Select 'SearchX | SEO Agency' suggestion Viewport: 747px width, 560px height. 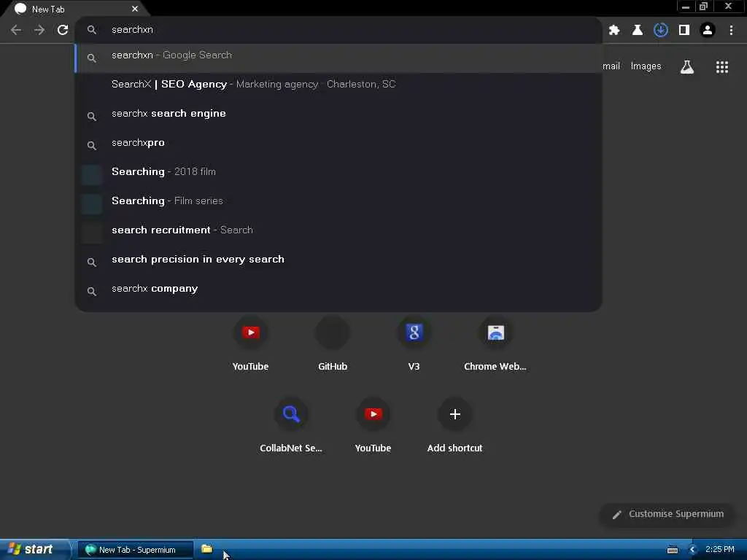[338, 85]
